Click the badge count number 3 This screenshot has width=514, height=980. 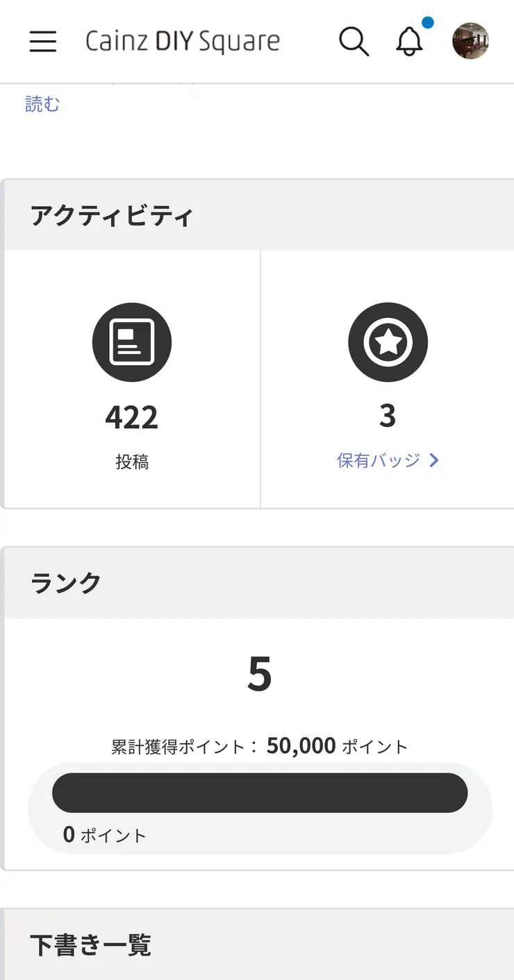(x=388, y=416)
